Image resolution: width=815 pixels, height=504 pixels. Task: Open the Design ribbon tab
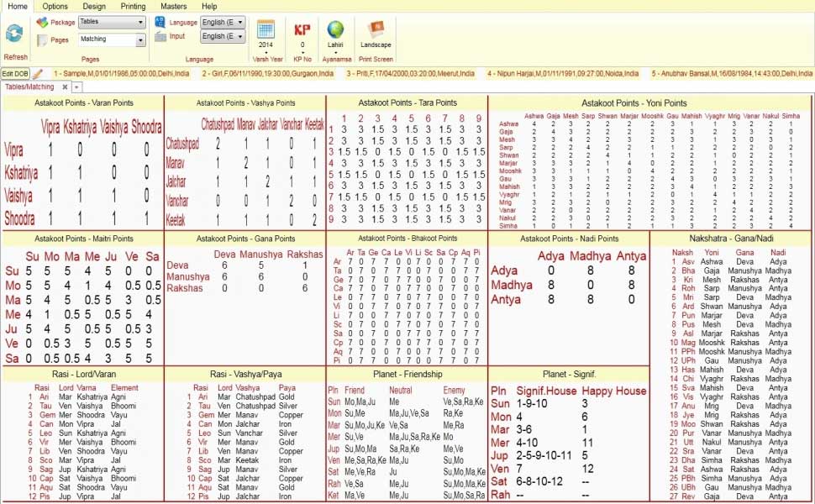click(x=94, y=6)
